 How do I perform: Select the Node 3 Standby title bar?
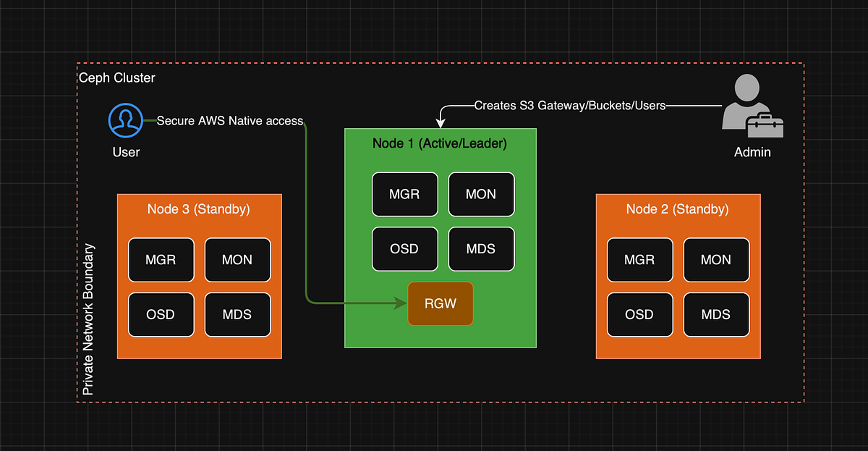click(199, 209)
